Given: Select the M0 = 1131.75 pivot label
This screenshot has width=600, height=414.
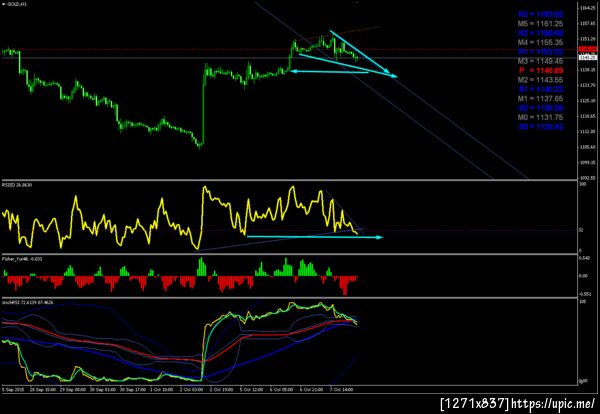Looking at the screenshot, I should point(540,117).
